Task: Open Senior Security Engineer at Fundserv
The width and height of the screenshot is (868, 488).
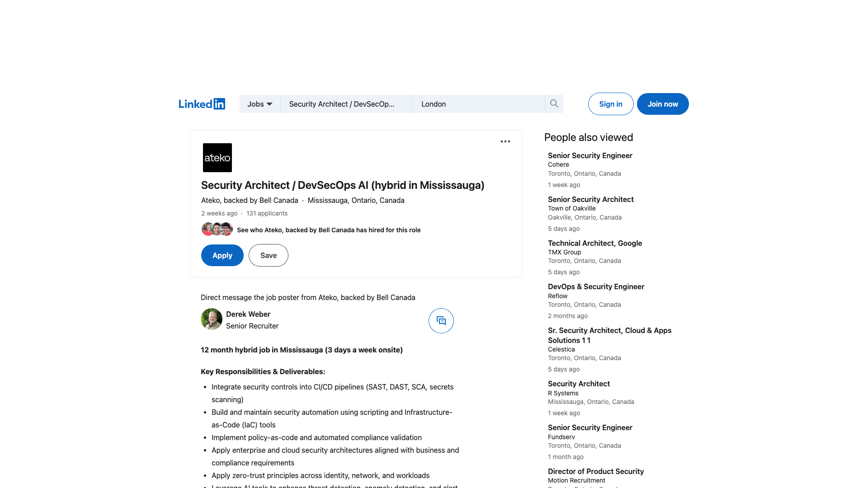Action: pyautogui.click(x=590, y=427)
